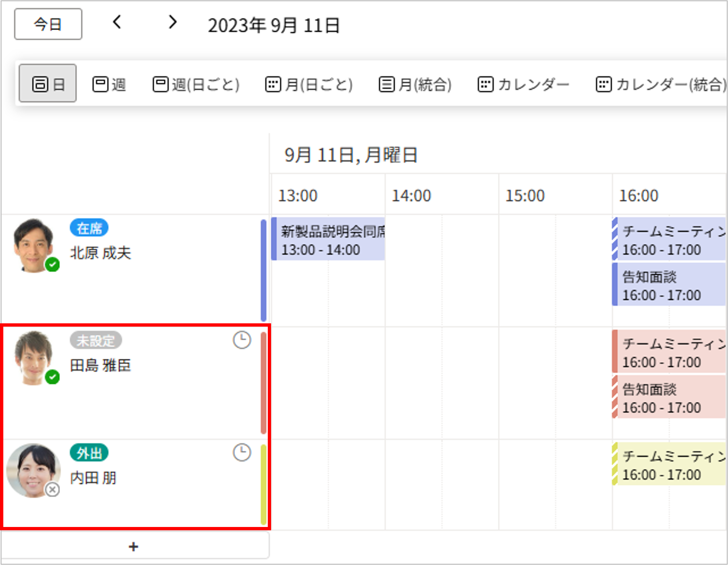Click the 在席 presence badge
728x565 pixels.
pyautogui.click(x=89, y=228)
